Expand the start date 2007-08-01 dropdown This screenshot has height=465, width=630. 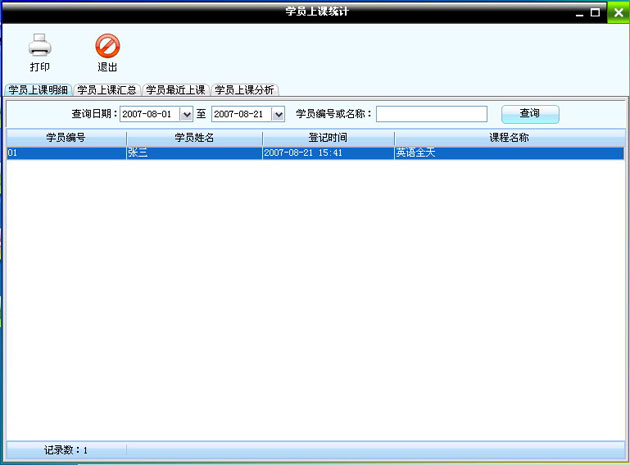[x=186, y=114]
